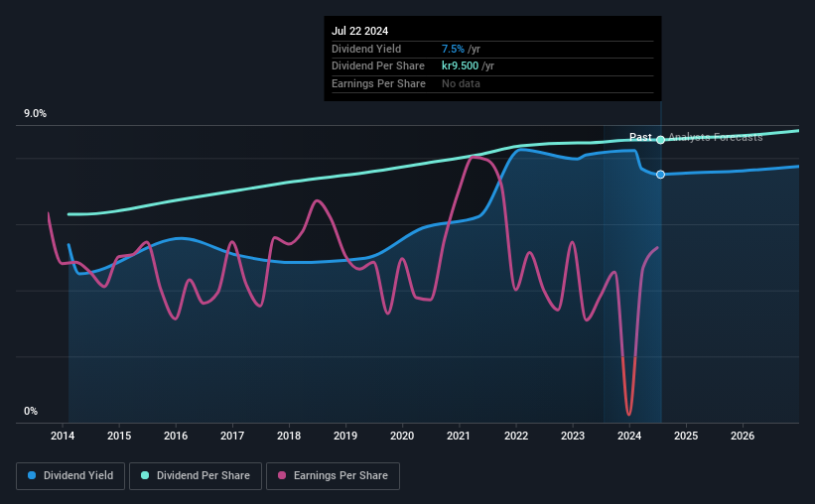The width and height of the screenshot is (815, 504).
Task: Toggle the Earnings Per Share legend button
Action: click(334, 476)
